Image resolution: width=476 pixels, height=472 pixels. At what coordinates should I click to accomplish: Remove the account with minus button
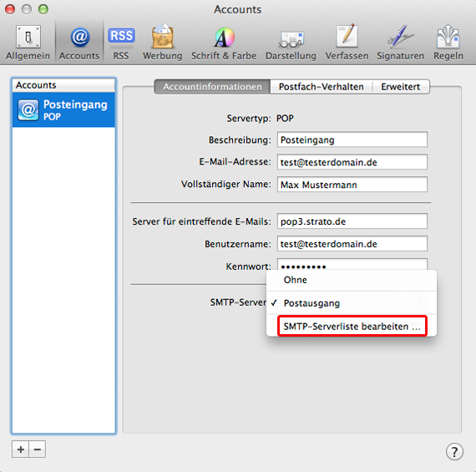coord(38,449)
